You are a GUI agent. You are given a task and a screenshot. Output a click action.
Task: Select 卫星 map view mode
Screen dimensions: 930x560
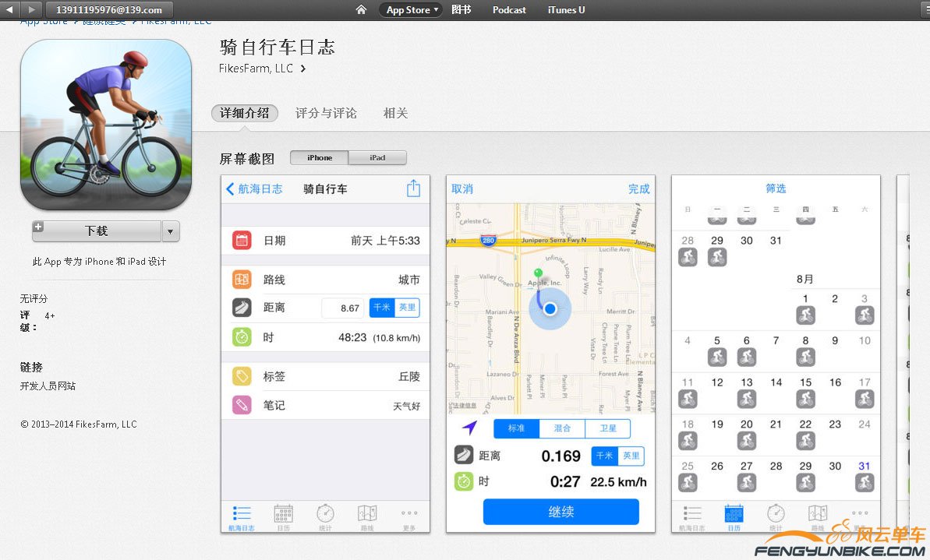click(608, 428)
